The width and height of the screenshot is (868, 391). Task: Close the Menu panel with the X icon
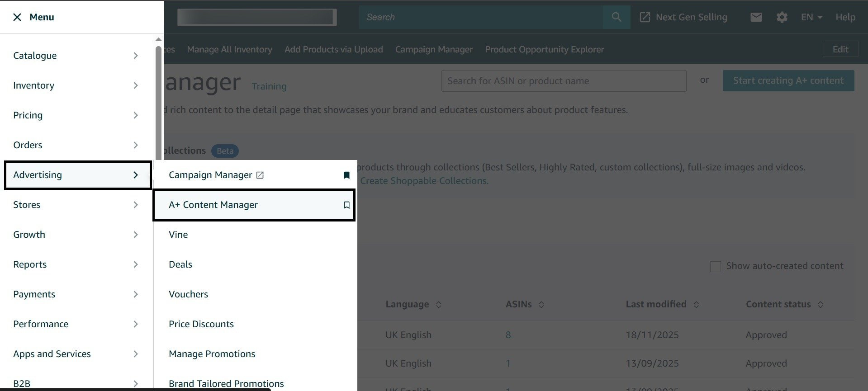pyautogui.click(x=17, y=17)
